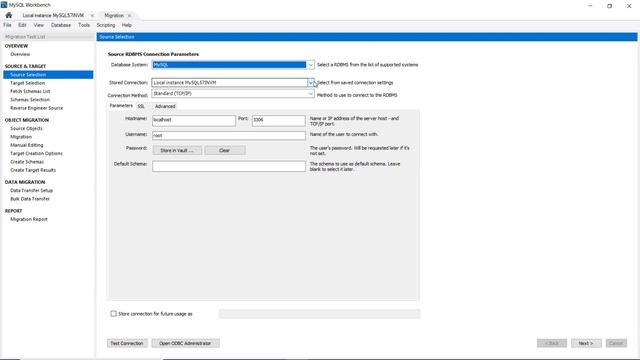
Task: Click the stored connection name field
Action: [319, 313]
